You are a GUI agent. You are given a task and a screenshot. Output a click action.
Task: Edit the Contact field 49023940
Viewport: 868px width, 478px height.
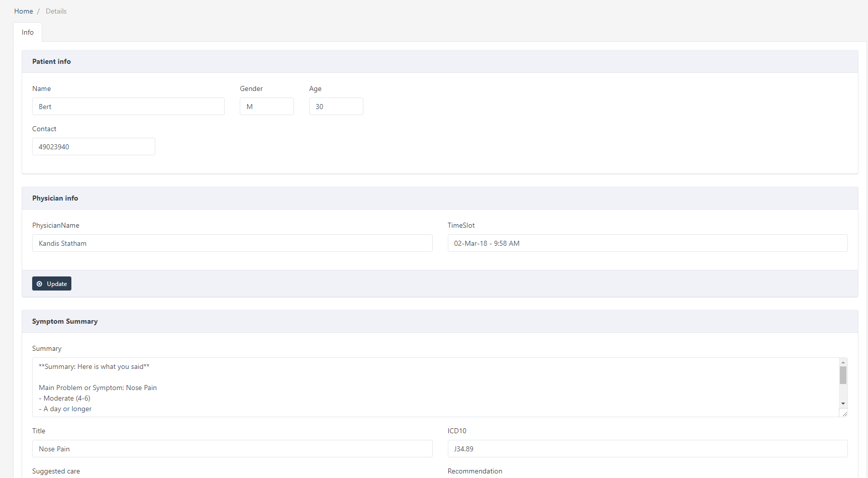click(93, 147)
